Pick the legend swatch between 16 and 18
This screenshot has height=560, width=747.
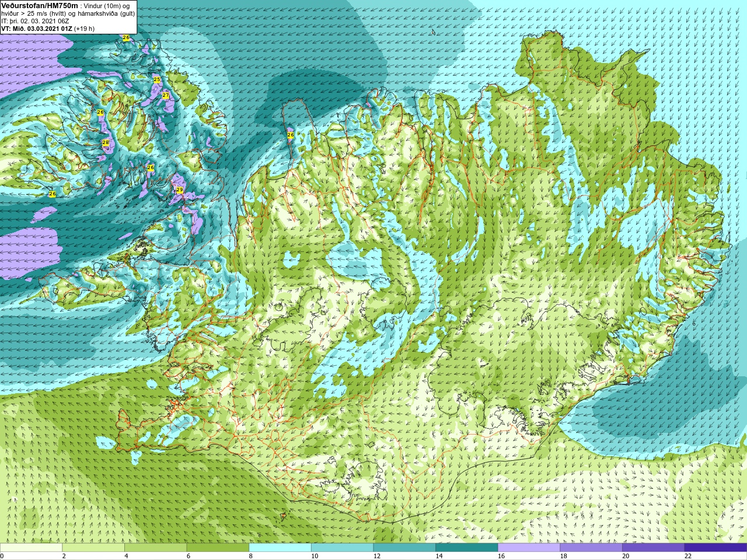click(x=529, y=547)
